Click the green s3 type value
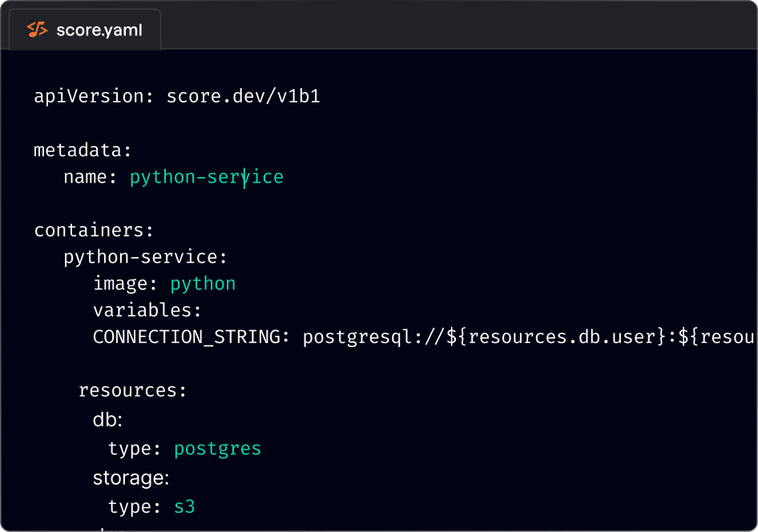Screen dimensions: 758x532 tap(184, 507)
